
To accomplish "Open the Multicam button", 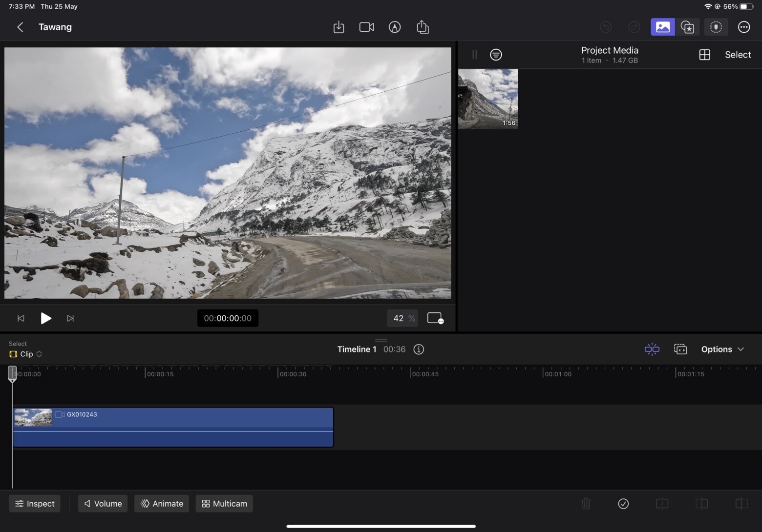I will tap(224, 503).
